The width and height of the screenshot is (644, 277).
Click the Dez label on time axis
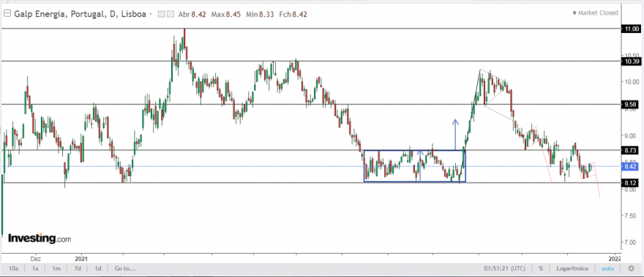(x=36, y=259)
